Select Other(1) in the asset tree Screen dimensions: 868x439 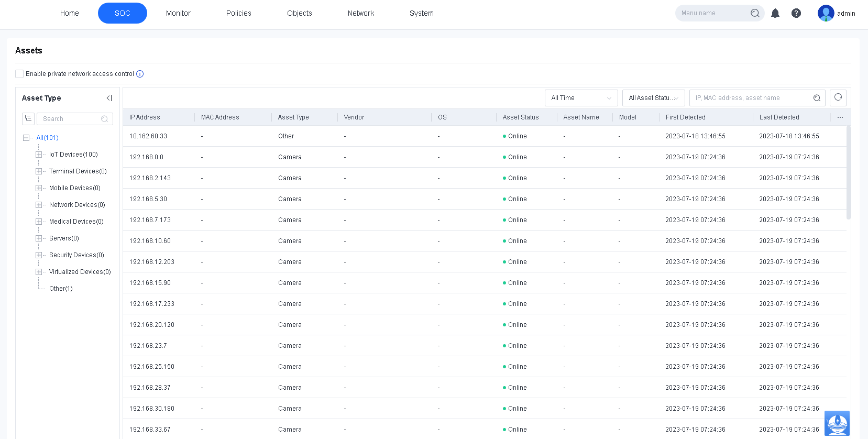61,289
